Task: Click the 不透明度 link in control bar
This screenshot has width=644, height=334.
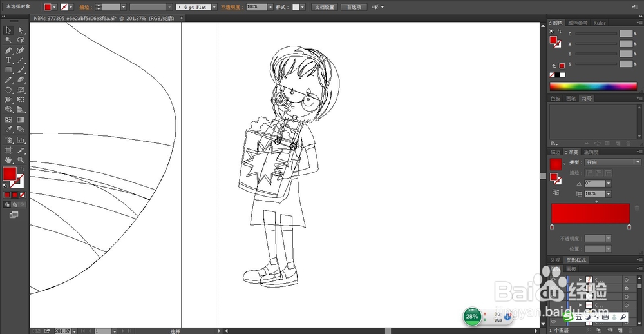Action: (232, 7)
